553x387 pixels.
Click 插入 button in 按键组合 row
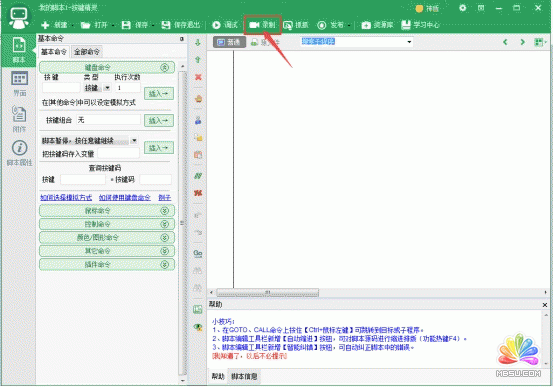pos(159,120)
